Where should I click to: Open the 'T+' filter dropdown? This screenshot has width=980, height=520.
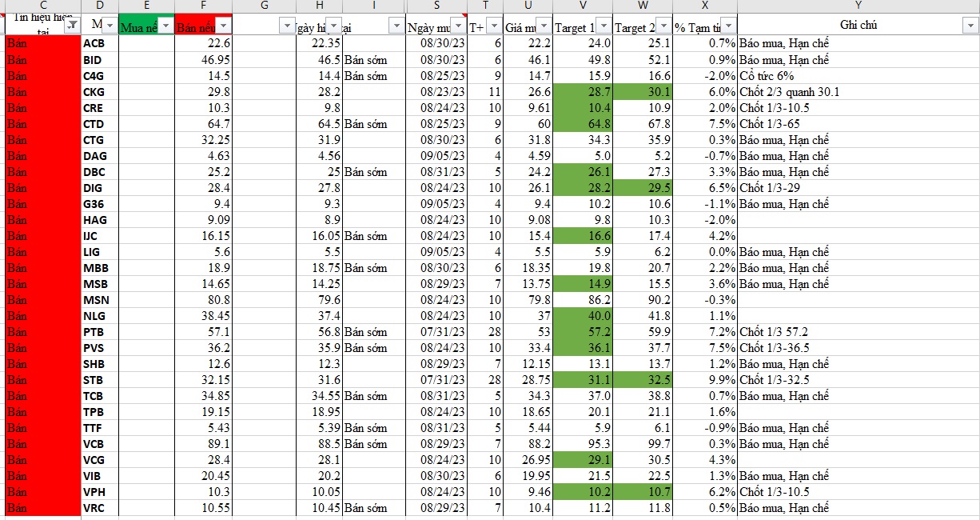coord(494,26)
